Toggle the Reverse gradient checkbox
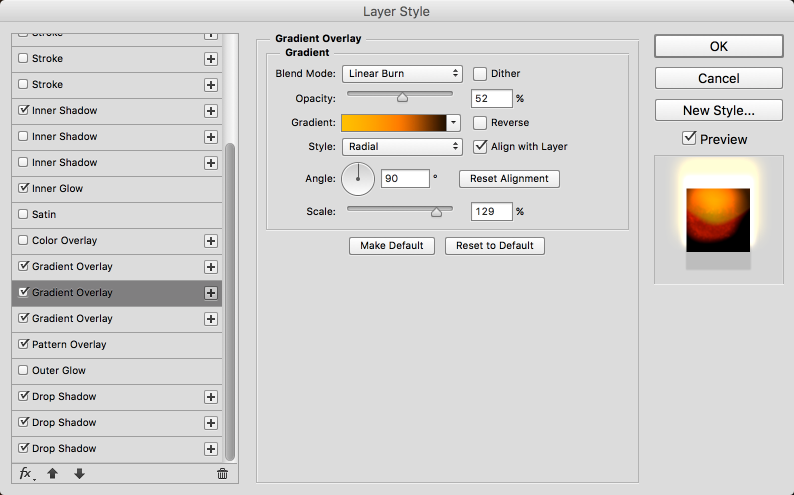 point(480,122)
